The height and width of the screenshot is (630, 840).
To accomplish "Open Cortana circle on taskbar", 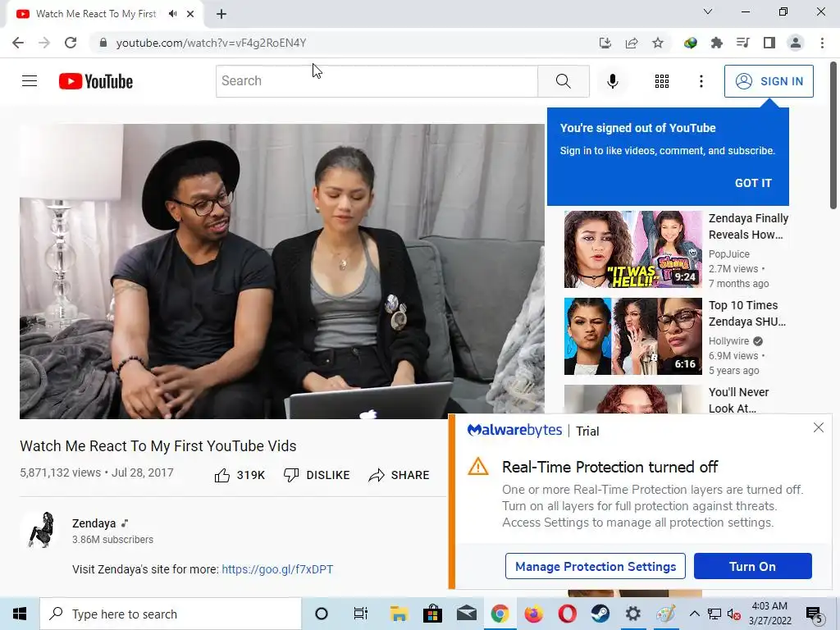I will [321, 614].
